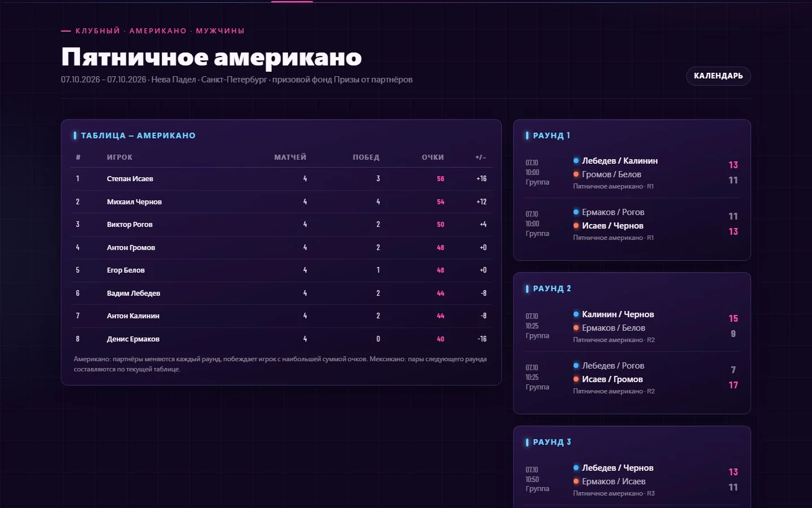Open the КАЛЕНДАРЬ button
The width and height of the screenshot is (812, 508).
718,76
